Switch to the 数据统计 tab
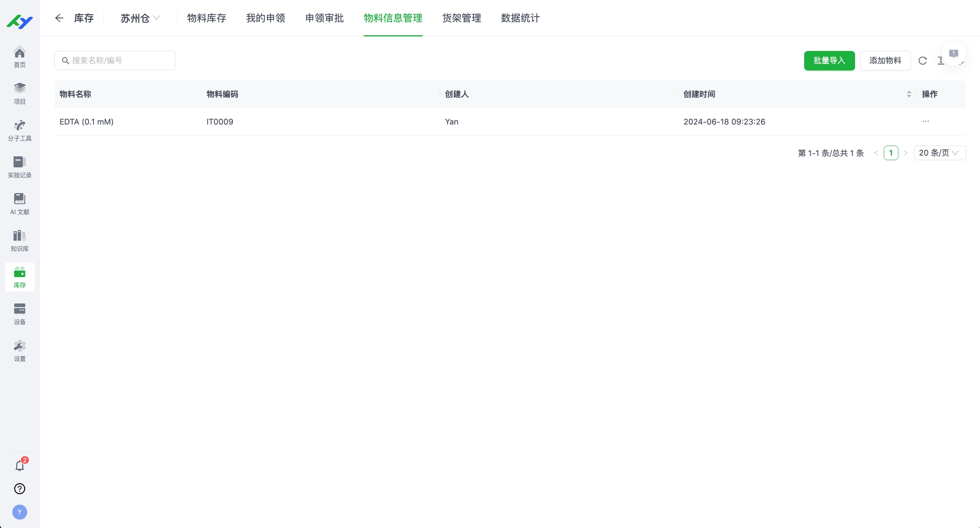Viewport: 980px width, 528px height. (x=520, y=18)
